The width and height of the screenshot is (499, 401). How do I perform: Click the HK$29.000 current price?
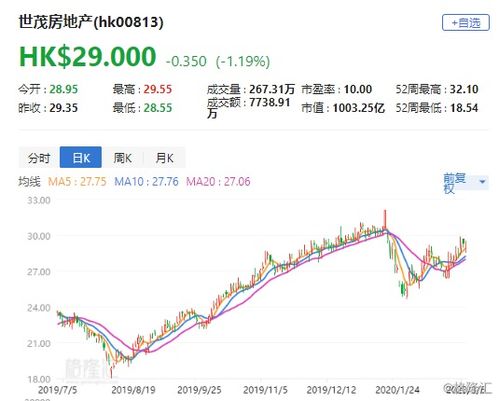88,57
